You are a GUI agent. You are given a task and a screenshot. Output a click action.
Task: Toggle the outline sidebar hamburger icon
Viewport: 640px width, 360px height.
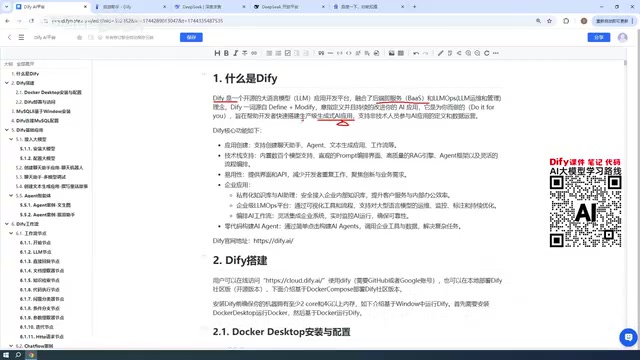coord(21,37)
